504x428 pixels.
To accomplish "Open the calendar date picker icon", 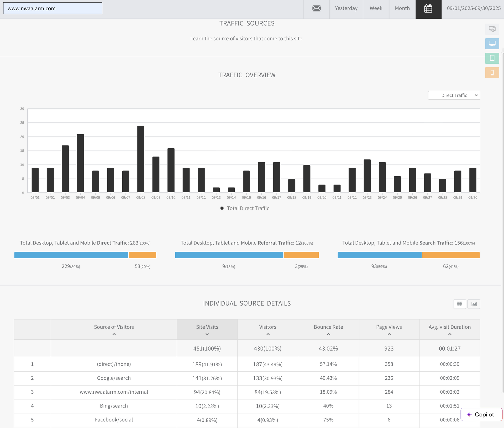I will tap(428, 9).
